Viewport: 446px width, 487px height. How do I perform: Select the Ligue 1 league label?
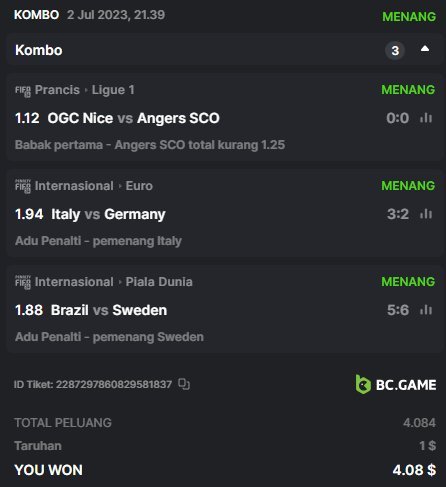click(113, 90)
